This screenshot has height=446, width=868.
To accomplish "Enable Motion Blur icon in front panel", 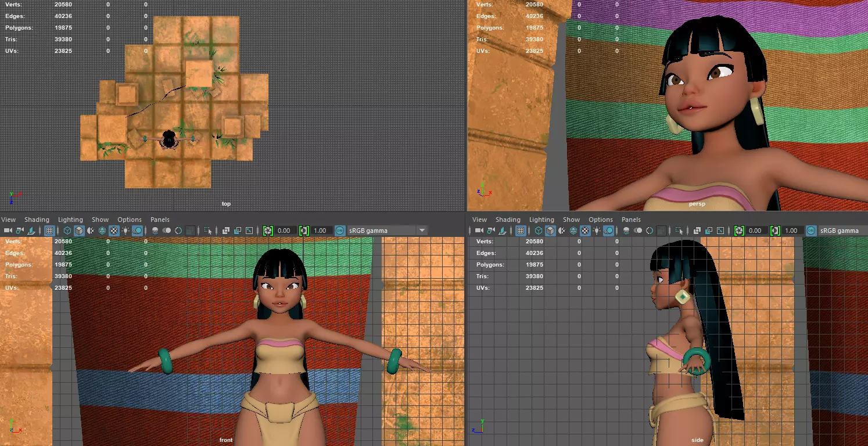I will click(167, 231).
